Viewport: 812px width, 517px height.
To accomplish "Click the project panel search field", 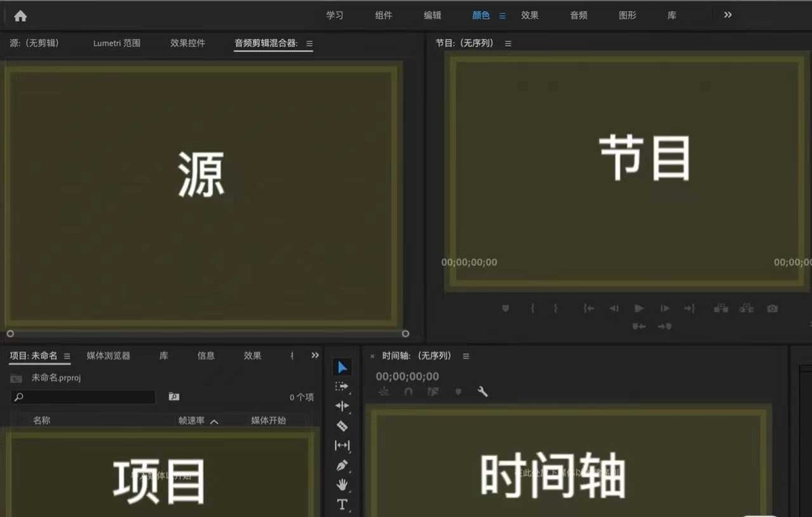I will click(81, 397).
